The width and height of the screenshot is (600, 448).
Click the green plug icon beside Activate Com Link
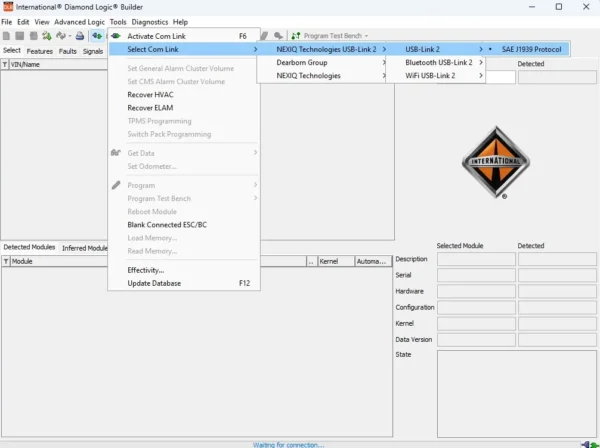pos(116,36)
